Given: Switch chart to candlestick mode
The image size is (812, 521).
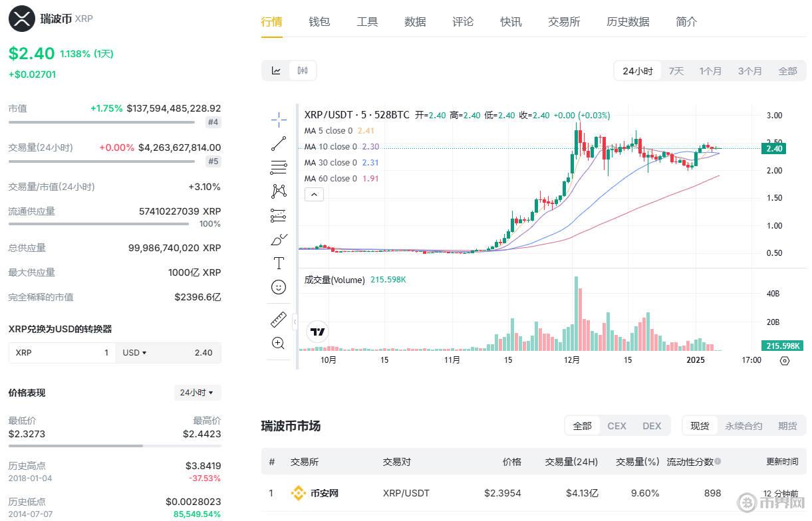Looking at the screenshot, I should tap(303, 70).
